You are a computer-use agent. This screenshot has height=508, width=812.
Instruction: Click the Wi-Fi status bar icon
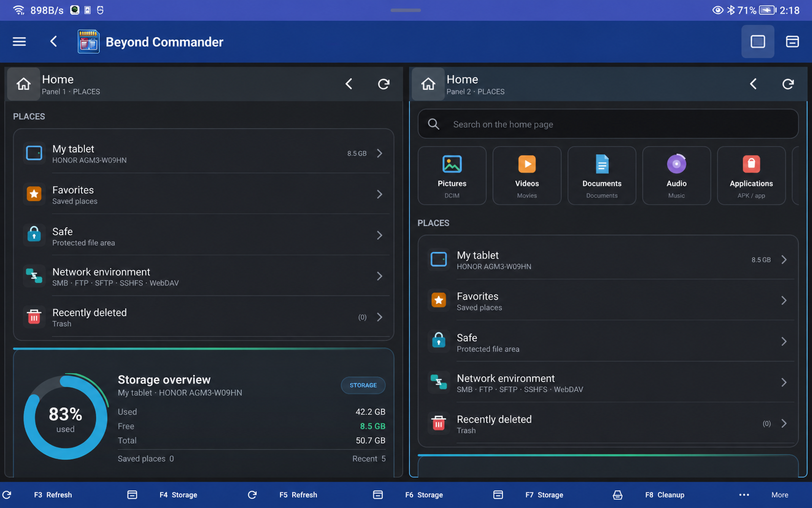coord(19,10)
